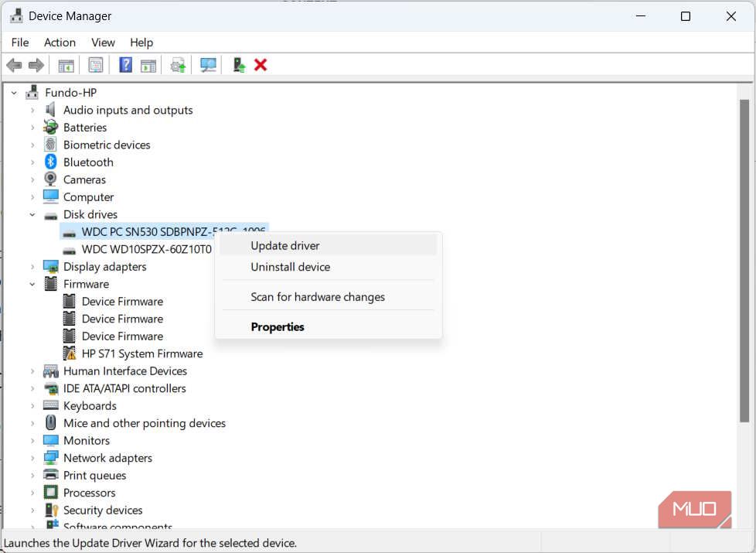Click the red X Uninstall device icon

coord(261,65)
